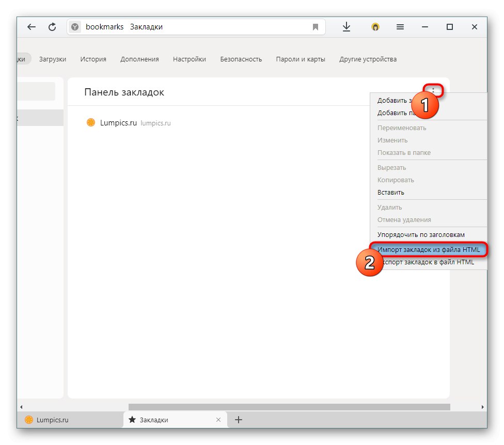Open the Загрузки tab
This screenshot has width=504, height=445.
tap(53, 59)
